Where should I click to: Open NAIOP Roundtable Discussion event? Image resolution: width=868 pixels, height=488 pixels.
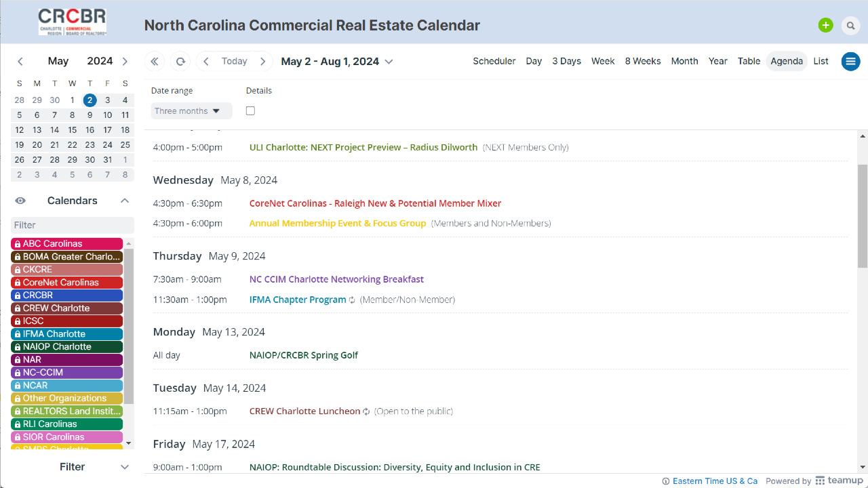[395, 467]
